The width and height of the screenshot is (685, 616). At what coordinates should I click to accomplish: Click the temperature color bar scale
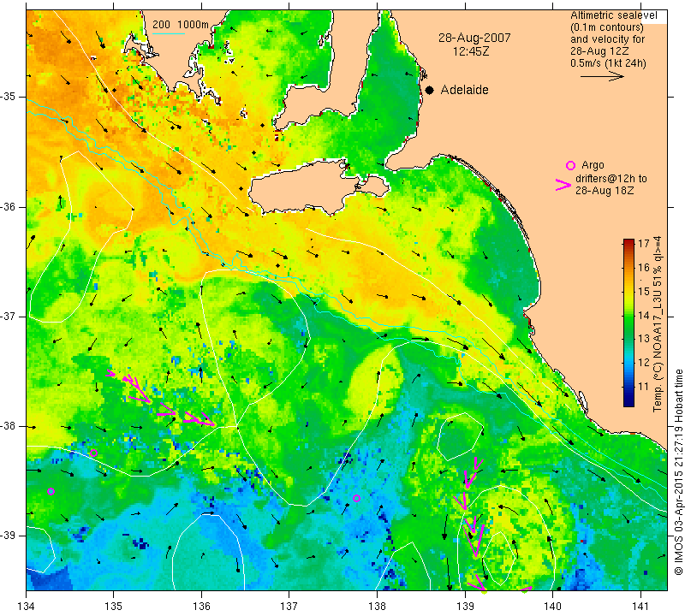coord(628,323)
